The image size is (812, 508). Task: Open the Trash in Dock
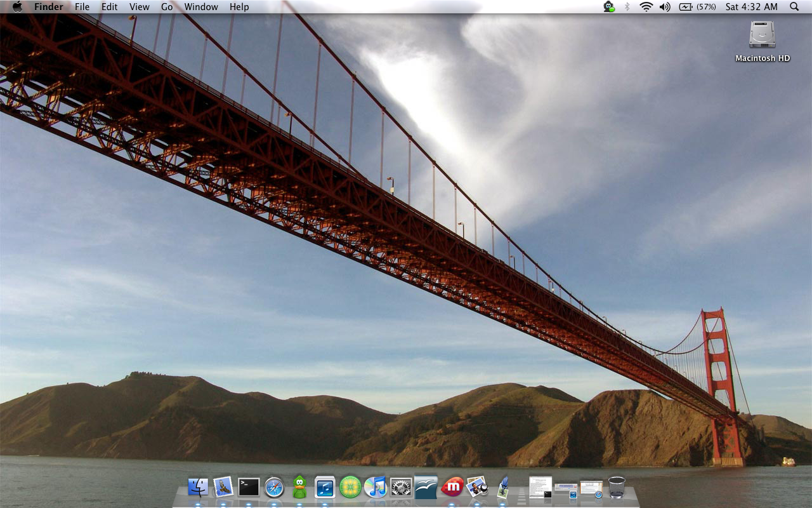[x=617, y=487]
